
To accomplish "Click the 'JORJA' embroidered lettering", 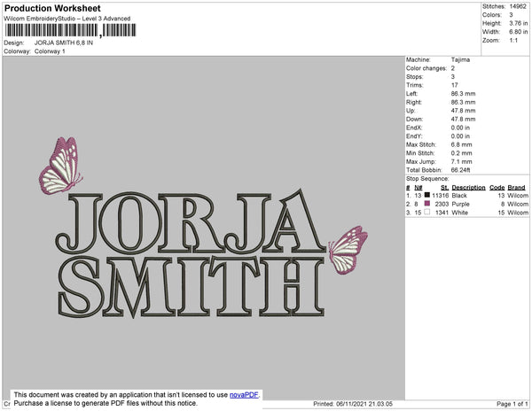I will (190, 222).
